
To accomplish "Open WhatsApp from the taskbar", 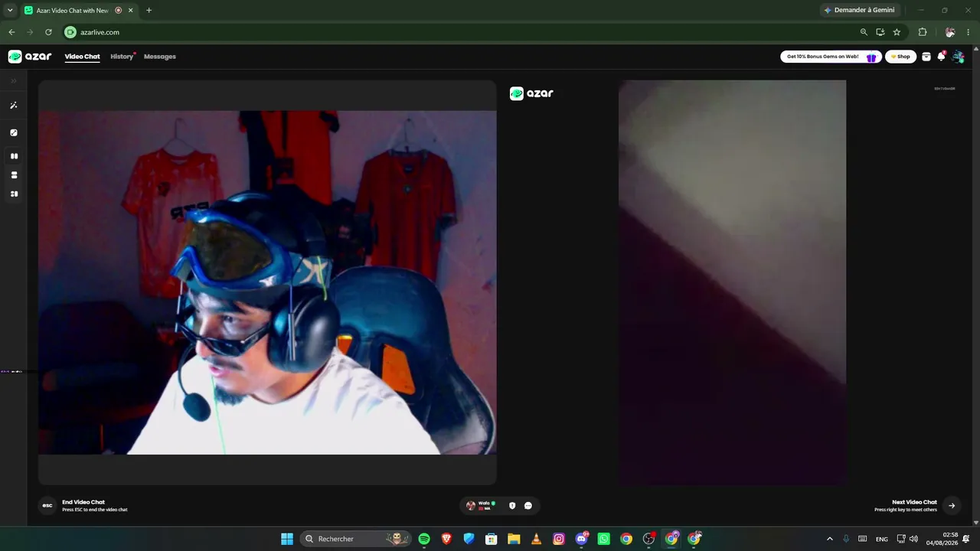I will point(604,539).
